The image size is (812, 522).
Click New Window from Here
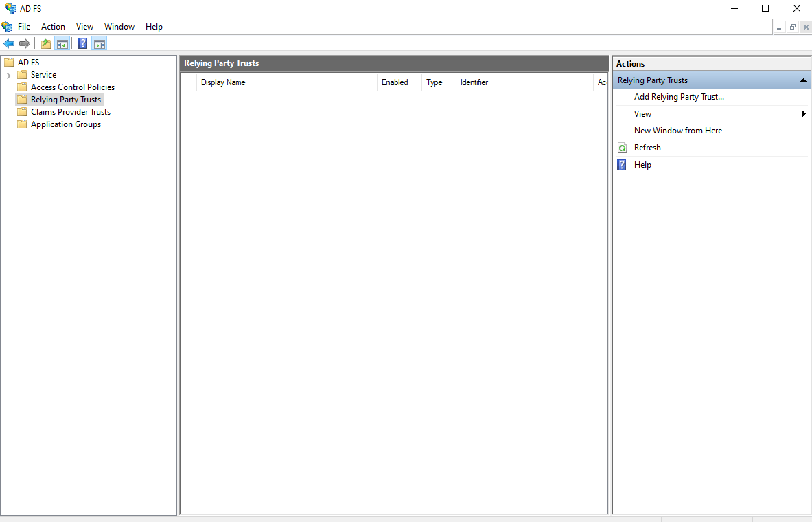(x=677, y=130)
